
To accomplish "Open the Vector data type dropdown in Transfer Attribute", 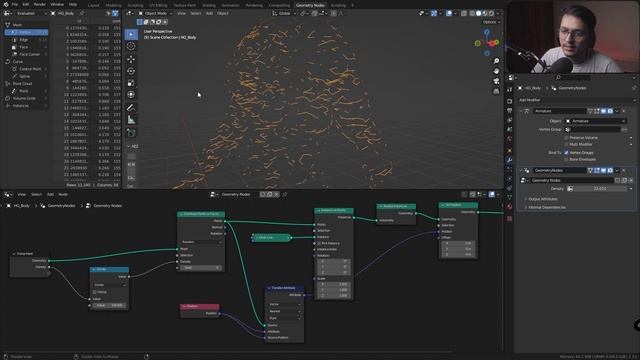I will point(284,304).
